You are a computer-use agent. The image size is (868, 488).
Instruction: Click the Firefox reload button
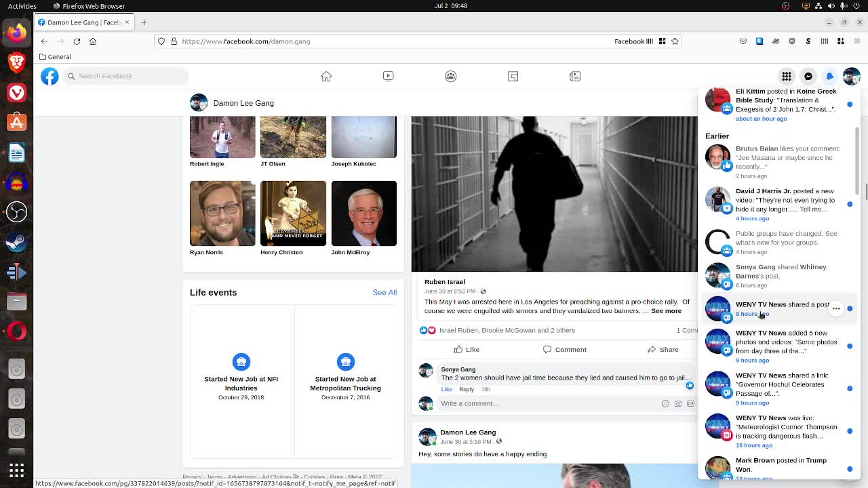77,41
